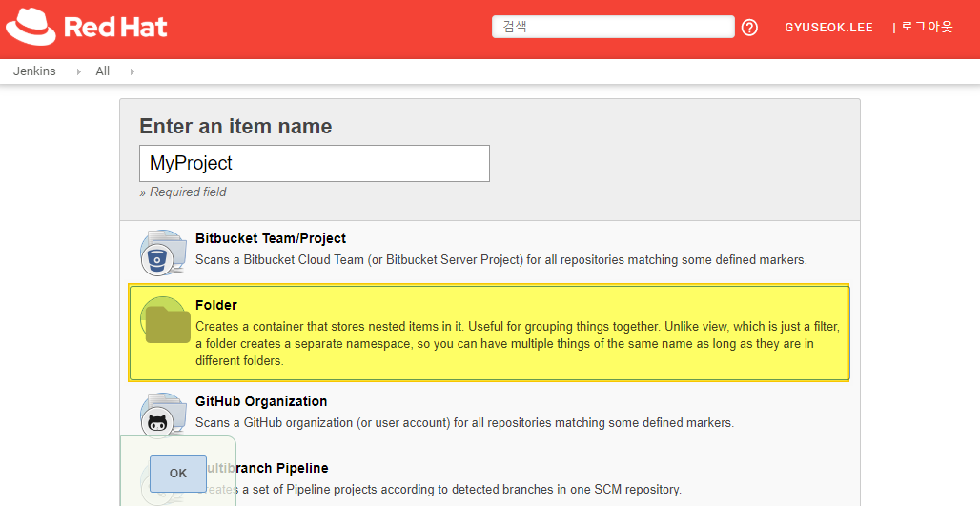980x506 pixels.
Task: Go to the Jenkins breadcrumb
Action: coord(34,71)
